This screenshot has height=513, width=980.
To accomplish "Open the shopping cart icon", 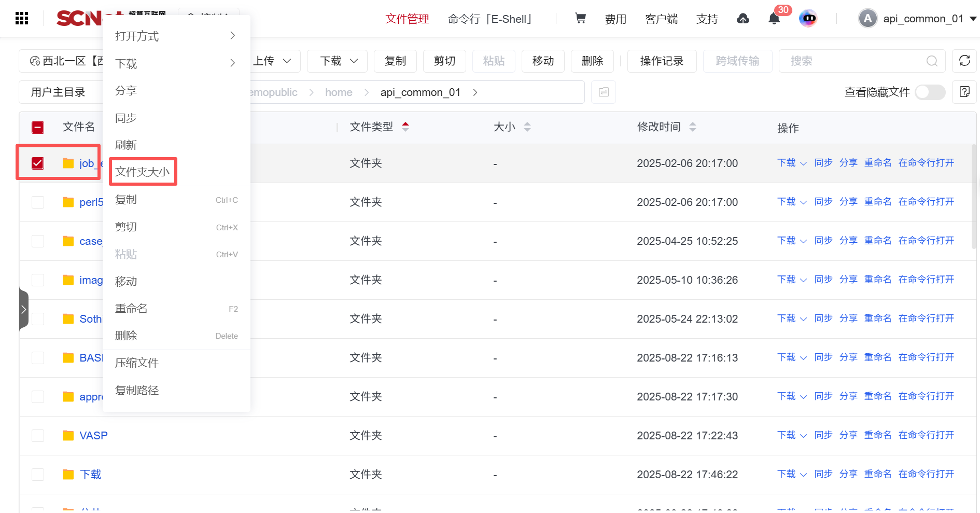I will pyautogui.click(x=580, y=19).
